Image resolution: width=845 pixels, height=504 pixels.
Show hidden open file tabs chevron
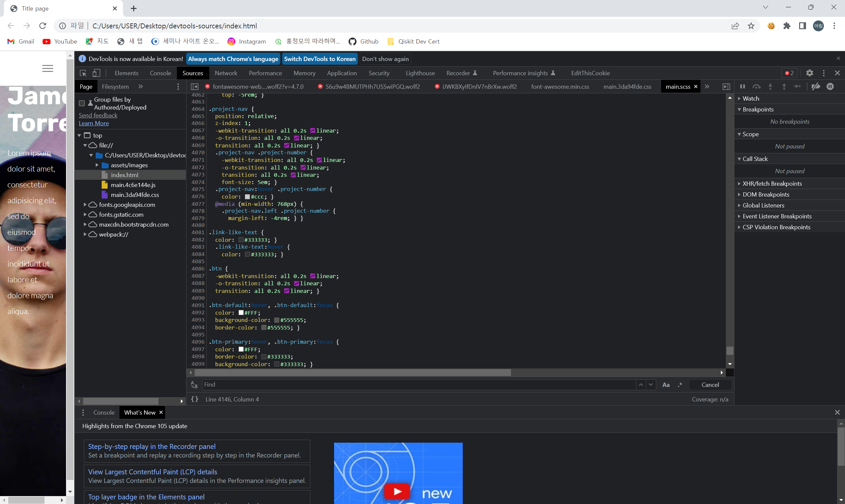(x=707, y=87)
